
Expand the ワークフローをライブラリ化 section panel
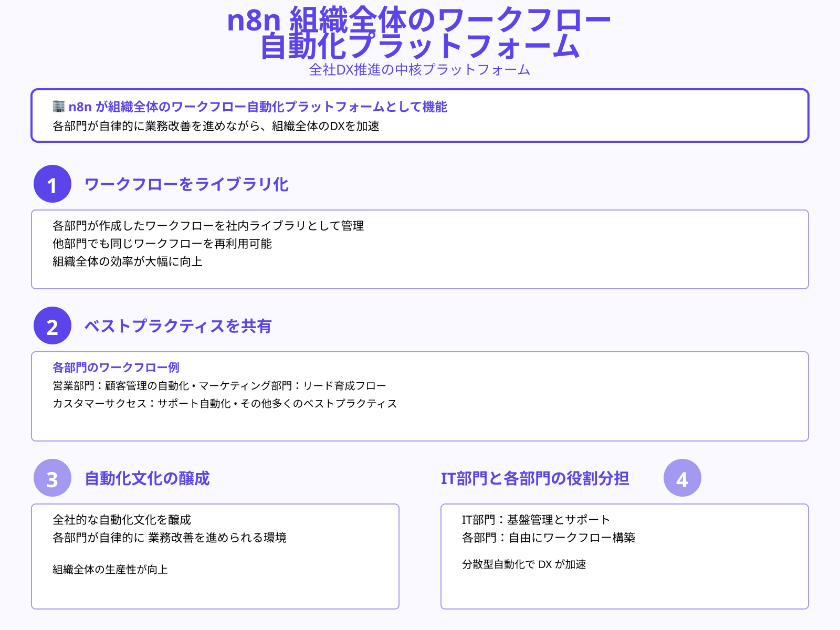420,248
